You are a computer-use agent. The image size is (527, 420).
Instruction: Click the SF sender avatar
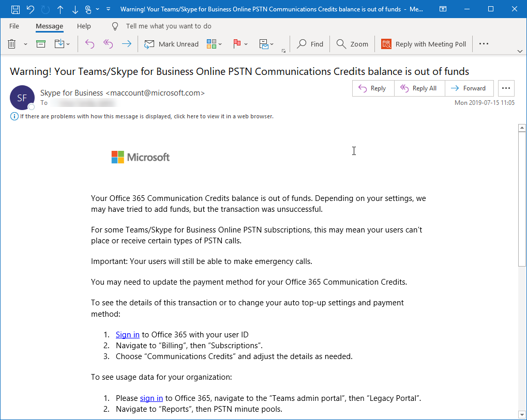pyautogui.click(x=22, y=98)
